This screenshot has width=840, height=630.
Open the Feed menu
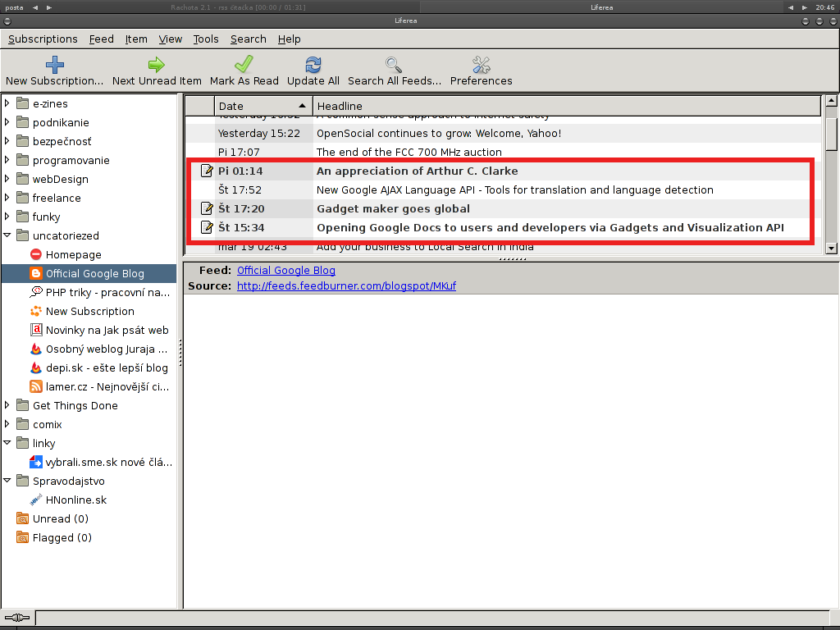[x=101, y=39]
